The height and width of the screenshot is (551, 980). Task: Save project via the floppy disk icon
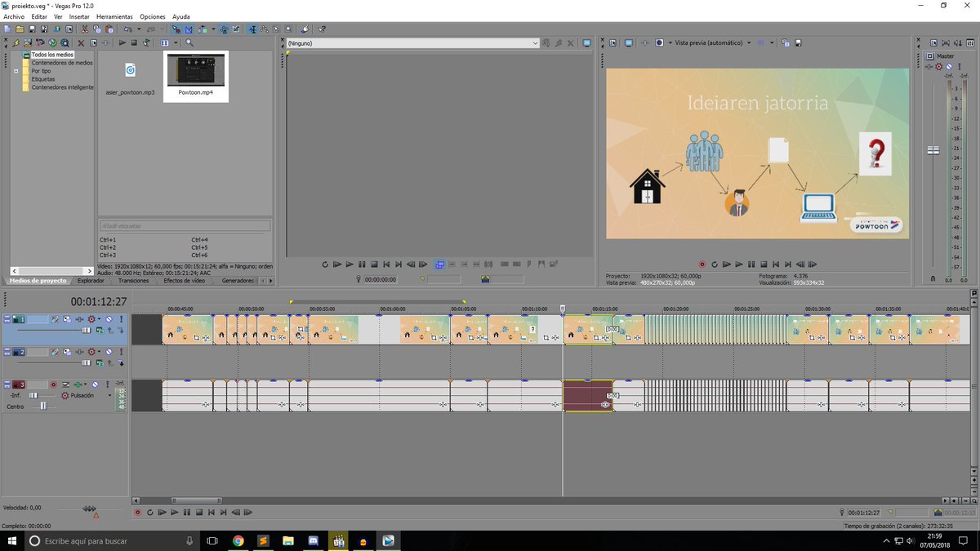pos(32,29)
